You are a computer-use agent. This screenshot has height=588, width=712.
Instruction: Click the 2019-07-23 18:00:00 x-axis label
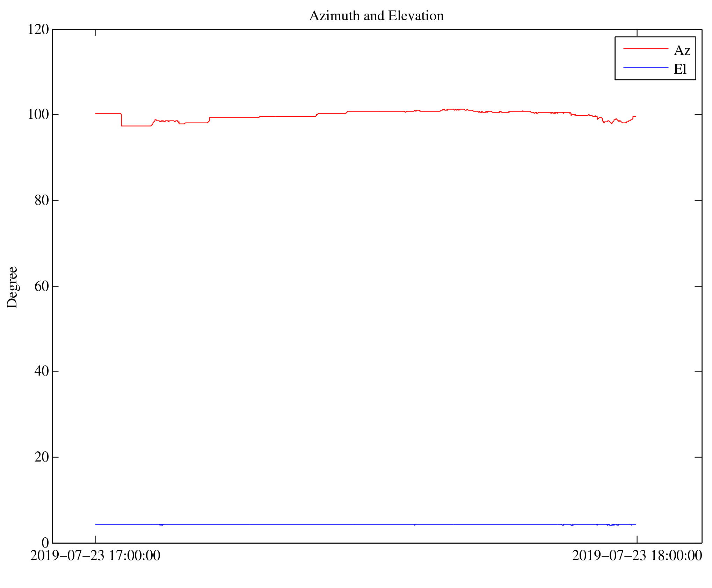pyautogui.click(x=637, y=556)
